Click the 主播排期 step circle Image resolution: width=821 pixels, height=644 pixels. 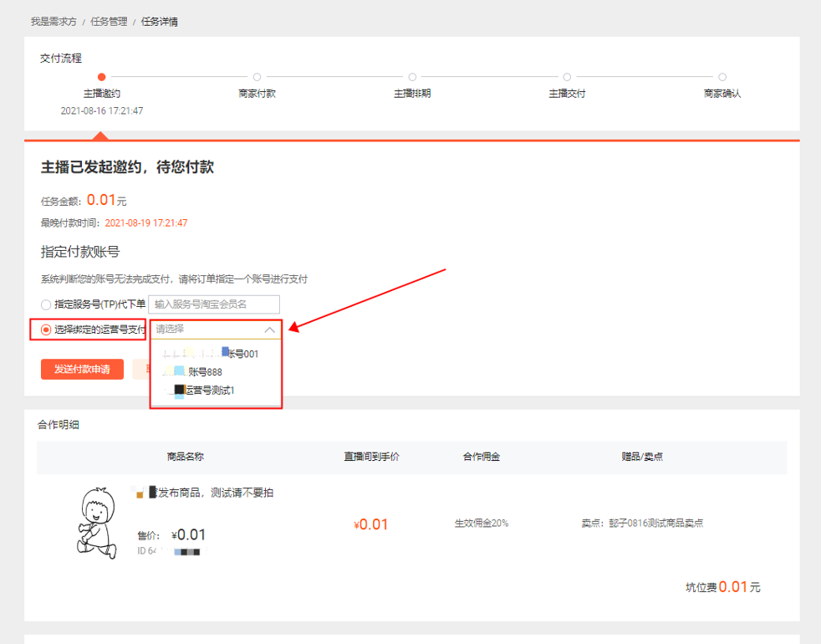click(413, 77)
